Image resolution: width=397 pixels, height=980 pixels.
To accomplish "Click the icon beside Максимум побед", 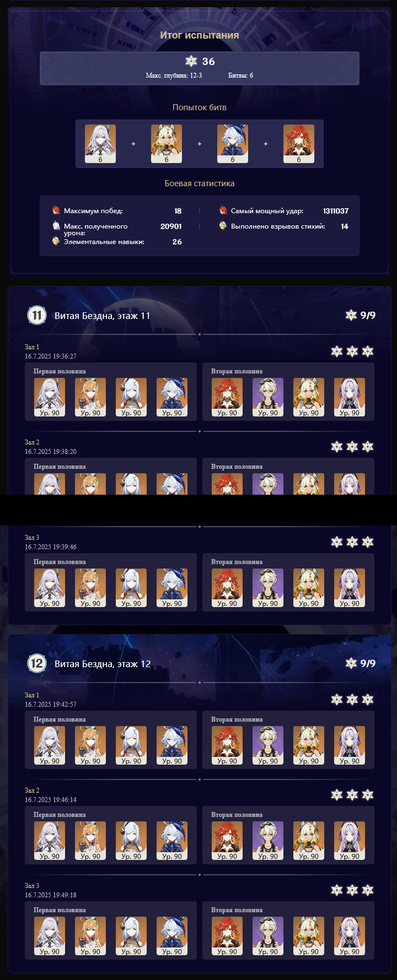I will pos(56,210).
